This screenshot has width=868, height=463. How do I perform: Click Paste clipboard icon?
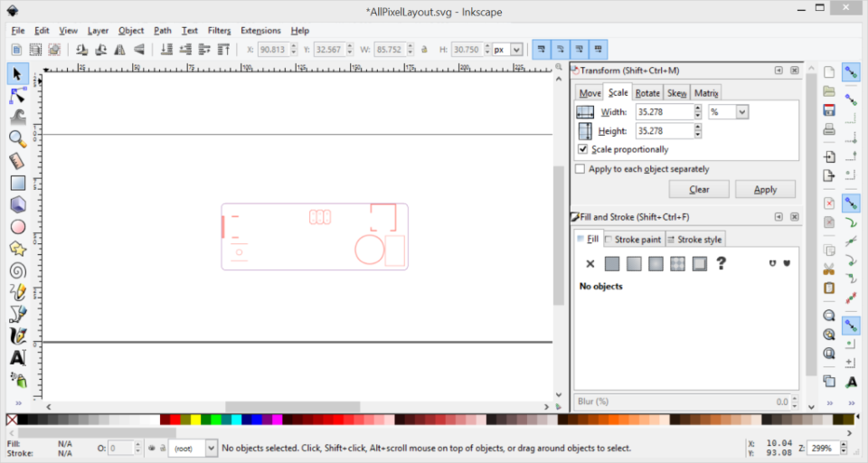pyautogui.click(x=829, y=288)
